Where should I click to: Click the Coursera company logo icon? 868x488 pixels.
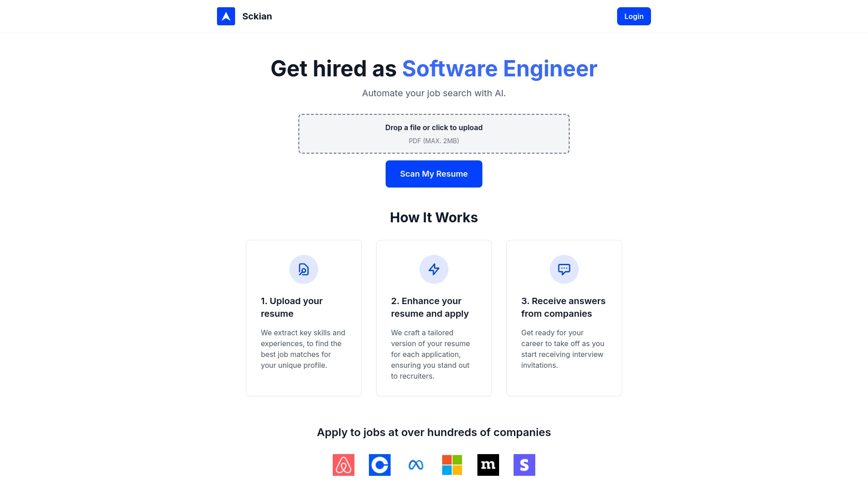[x=379, y=465]
